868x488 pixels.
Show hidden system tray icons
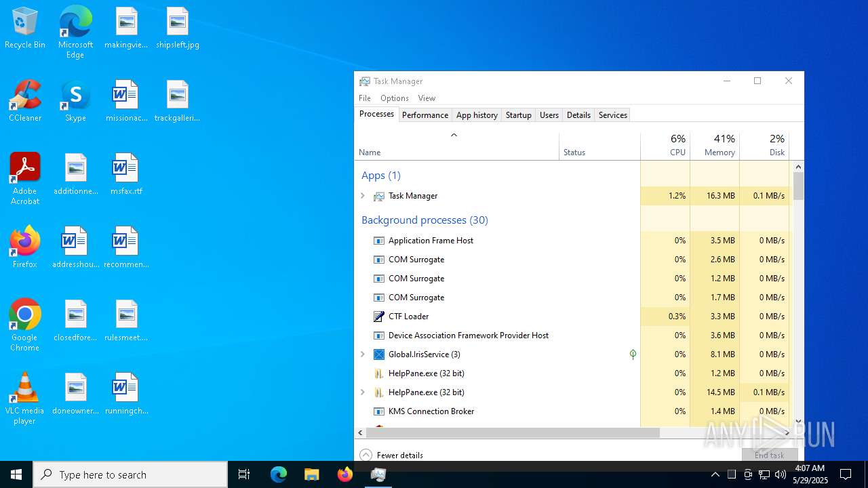click(x=715, y=474)
